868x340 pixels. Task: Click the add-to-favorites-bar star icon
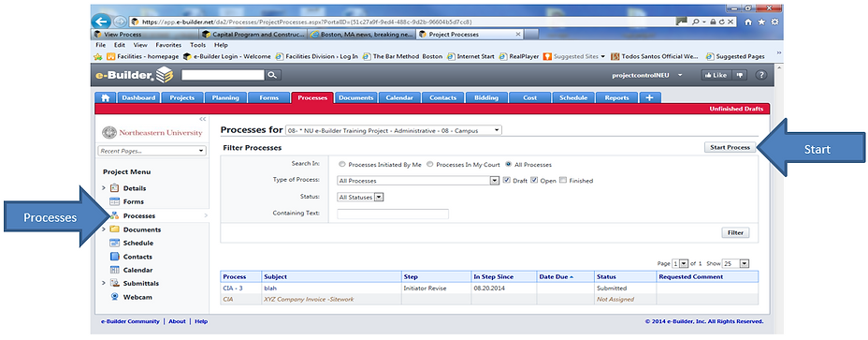(x=98, y=56)
